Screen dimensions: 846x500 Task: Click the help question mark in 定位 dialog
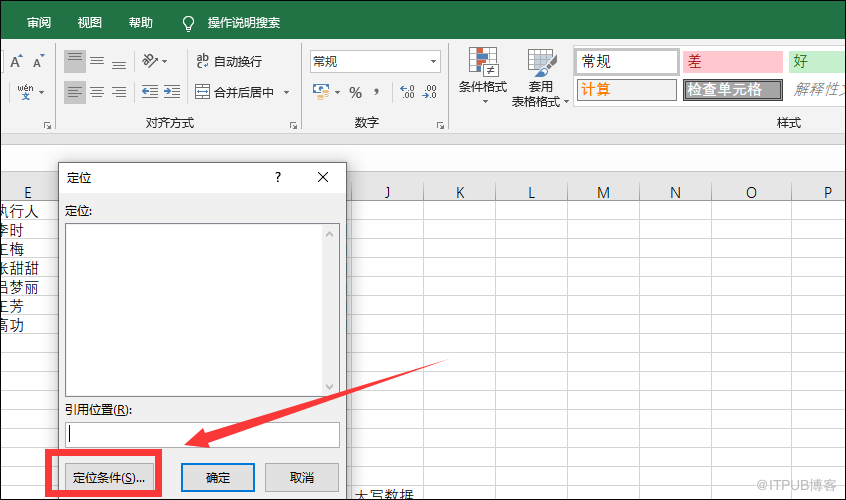click(x=277, y=177)
